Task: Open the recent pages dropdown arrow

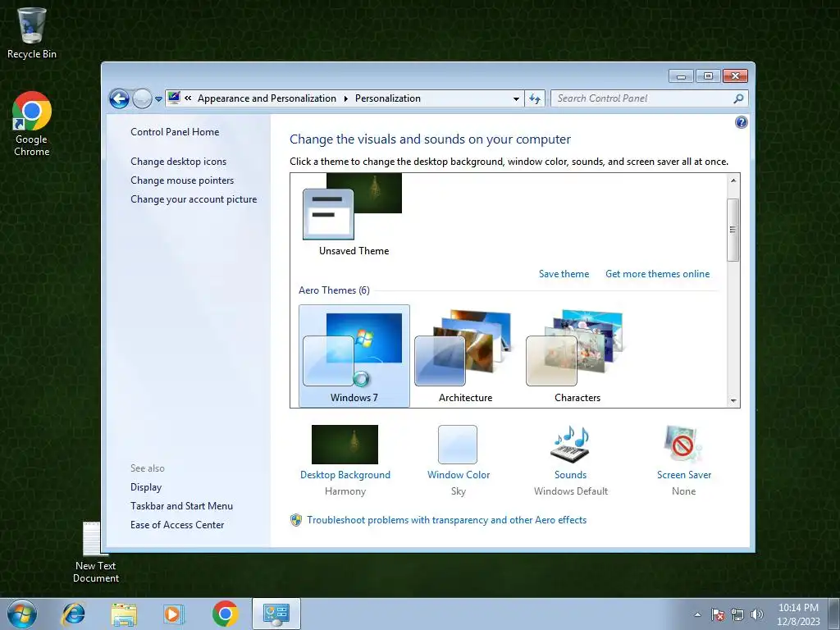Action: pos(158,99)
